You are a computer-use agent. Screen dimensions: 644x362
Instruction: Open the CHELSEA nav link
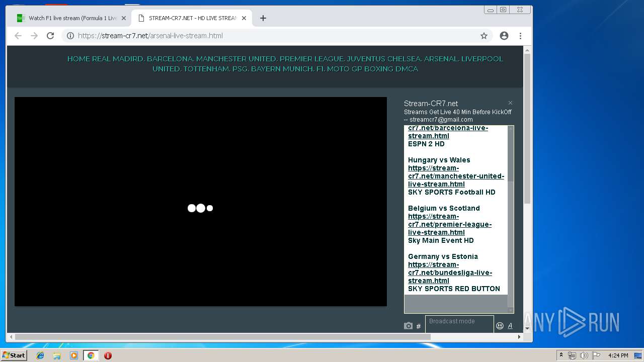click(405, 59)
